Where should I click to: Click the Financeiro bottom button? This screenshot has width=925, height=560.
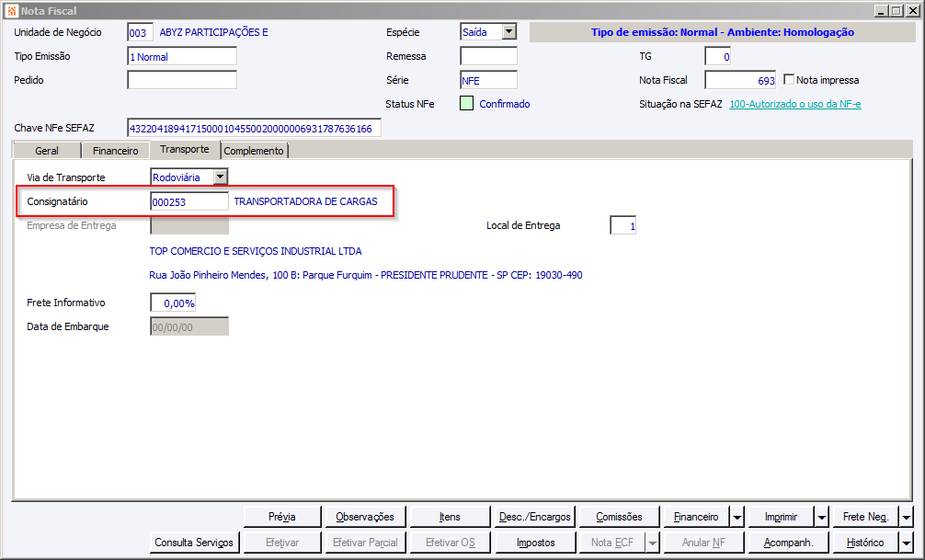[696, 517]
